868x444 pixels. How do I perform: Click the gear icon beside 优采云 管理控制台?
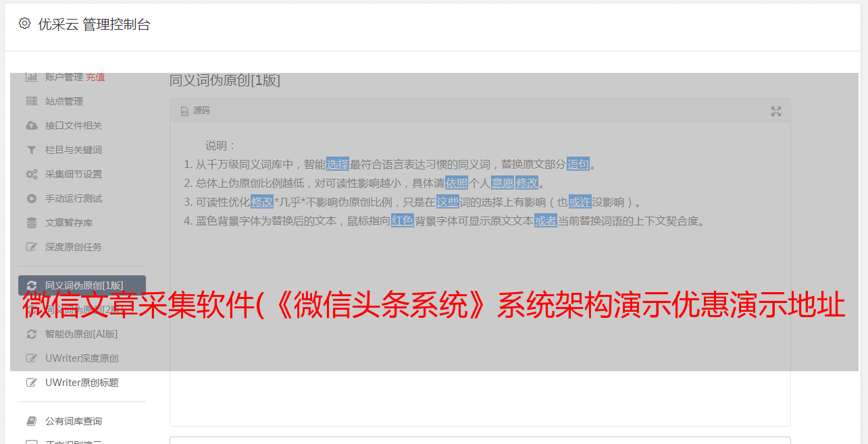(25, 24)
